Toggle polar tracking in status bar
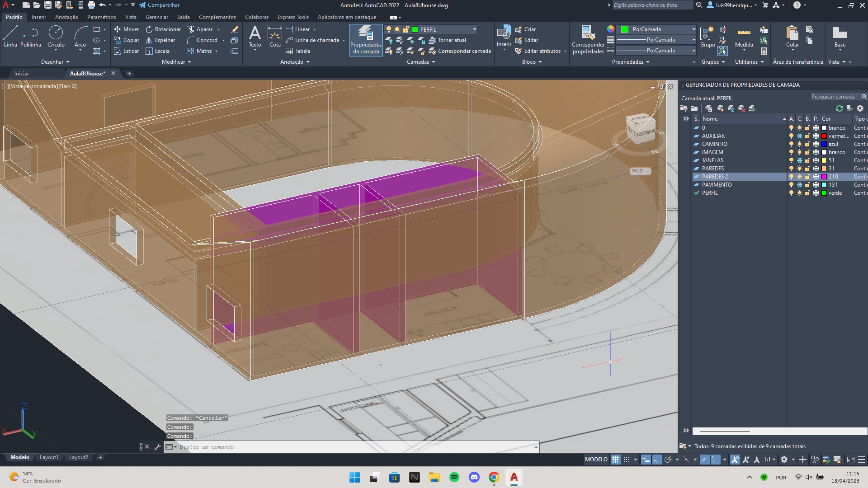The width and height of the screenshot is (868, 488). [x=668, y=460]
